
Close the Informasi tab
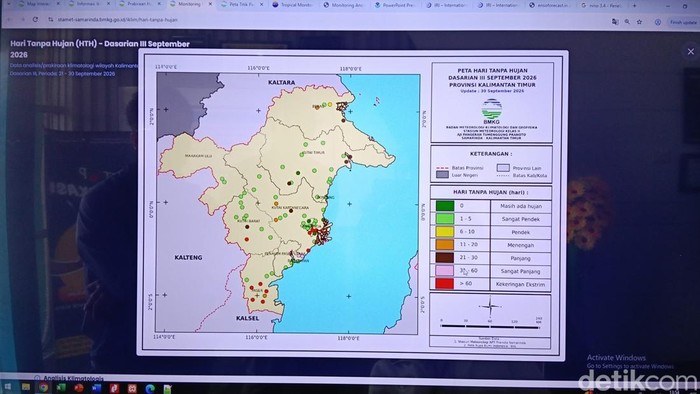[x=108, y=4]
